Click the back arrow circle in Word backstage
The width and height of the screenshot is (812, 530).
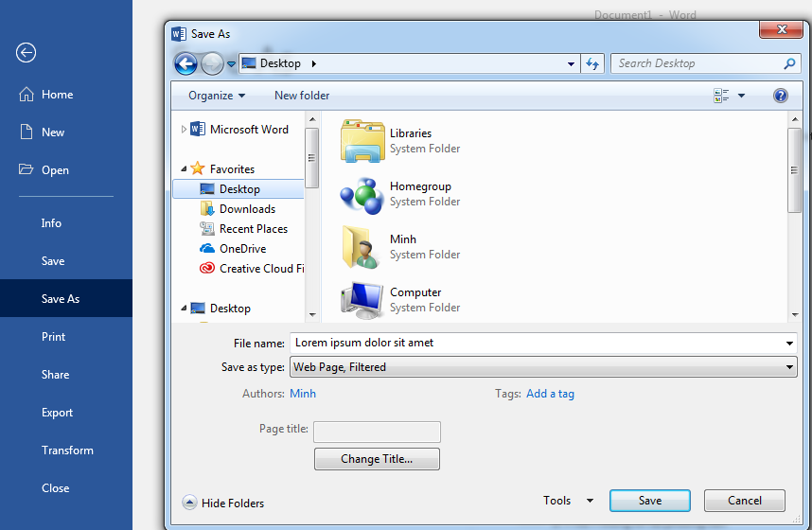click(x=26, y=52)
